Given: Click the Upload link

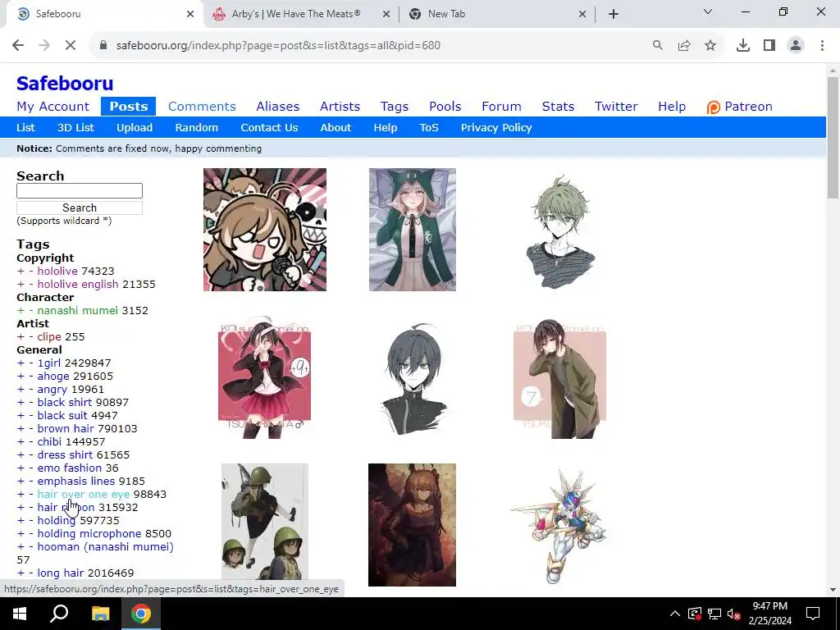Looking at the screenshot, I should [135, 127].
